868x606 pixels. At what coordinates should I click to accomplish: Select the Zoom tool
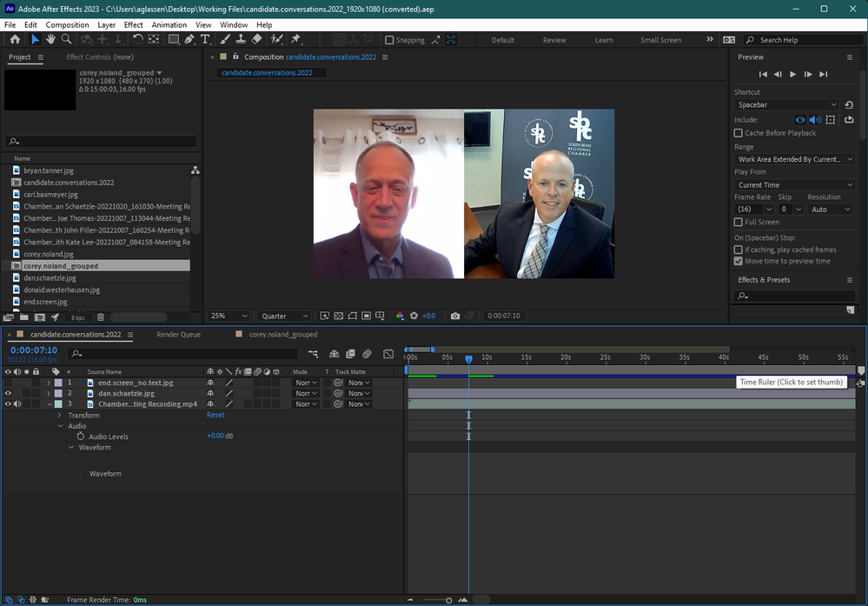(x=67, y=40)
